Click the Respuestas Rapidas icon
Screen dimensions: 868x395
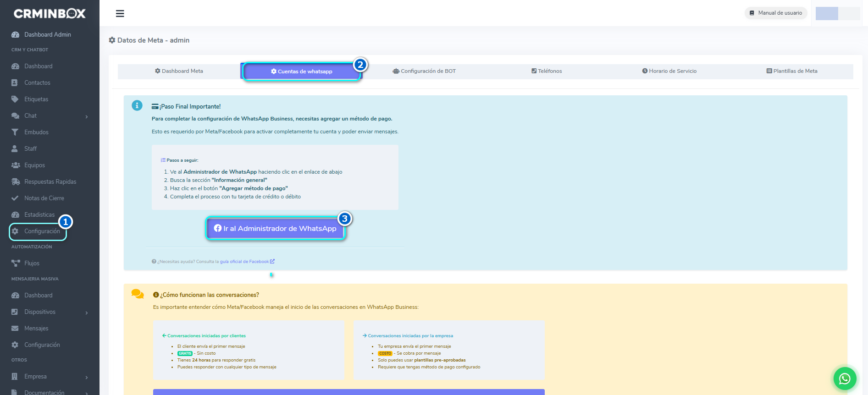[15, 181]
